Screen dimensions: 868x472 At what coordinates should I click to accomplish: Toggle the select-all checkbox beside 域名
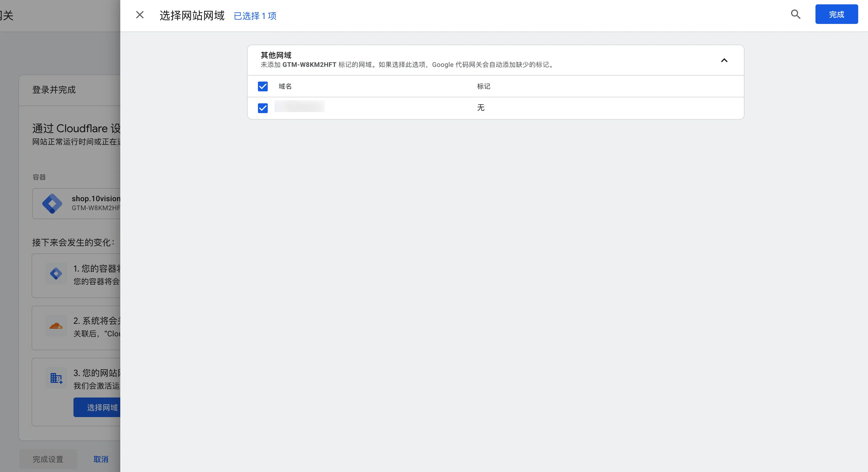pos(263,86)
